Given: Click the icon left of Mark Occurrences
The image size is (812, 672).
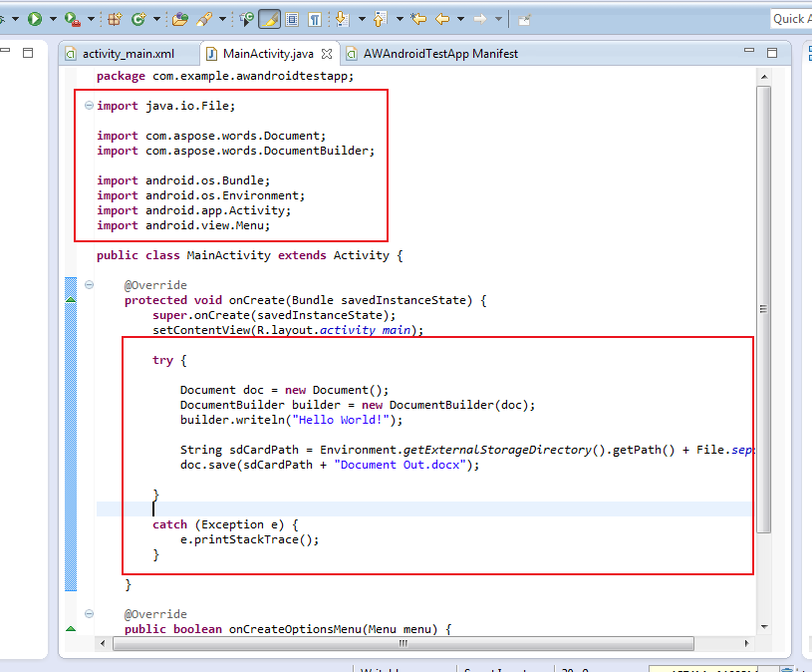Looking at the screenshot, I should (x=246, y=19).
